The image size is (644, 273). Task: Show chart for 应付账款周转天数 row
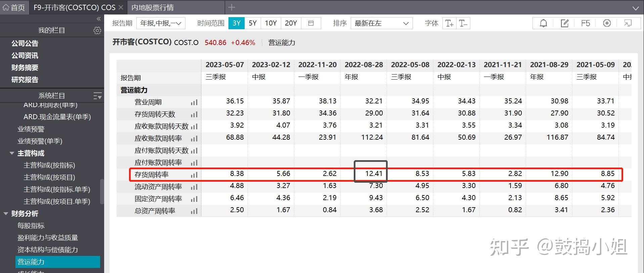pyautogui.click(x=194, y=151)
